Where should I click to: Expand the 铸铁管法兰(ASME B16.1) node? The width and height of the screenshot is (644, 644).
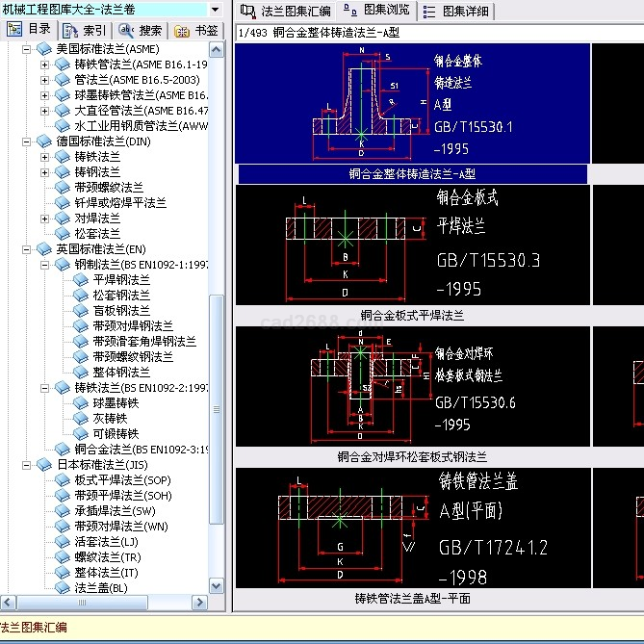[45, 64]
